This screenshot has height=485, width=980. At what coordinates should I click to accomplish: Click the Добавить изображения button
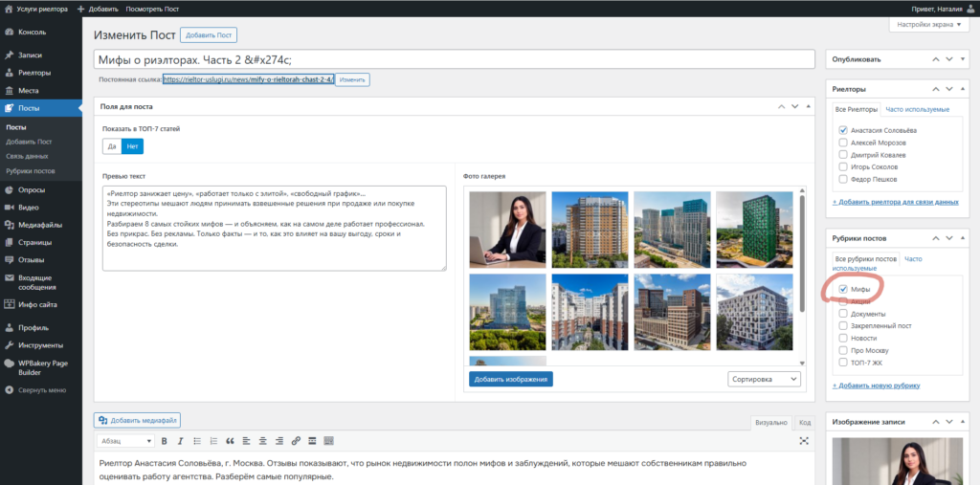pos(511,380)
